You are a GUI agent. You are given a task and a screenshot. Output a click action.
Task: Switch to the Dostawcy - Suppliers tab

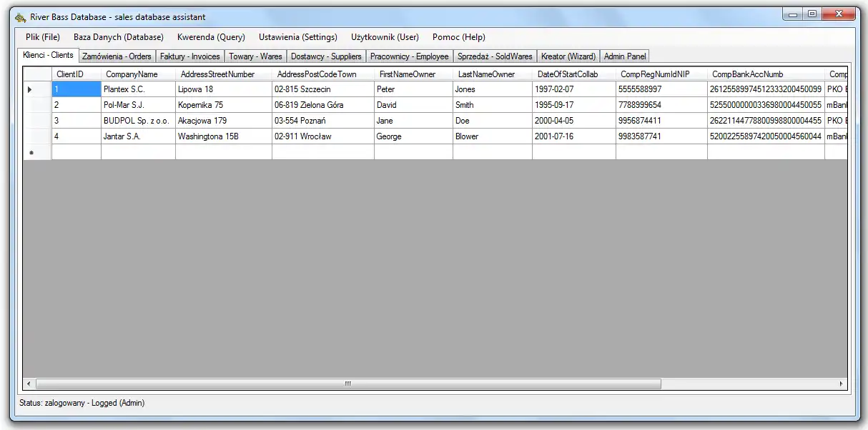pos(326,56)
